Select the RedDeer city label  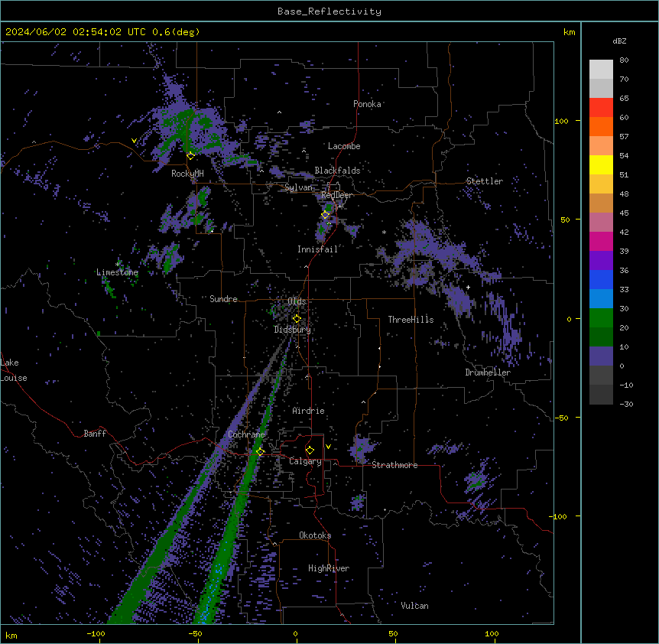point(337,195)
